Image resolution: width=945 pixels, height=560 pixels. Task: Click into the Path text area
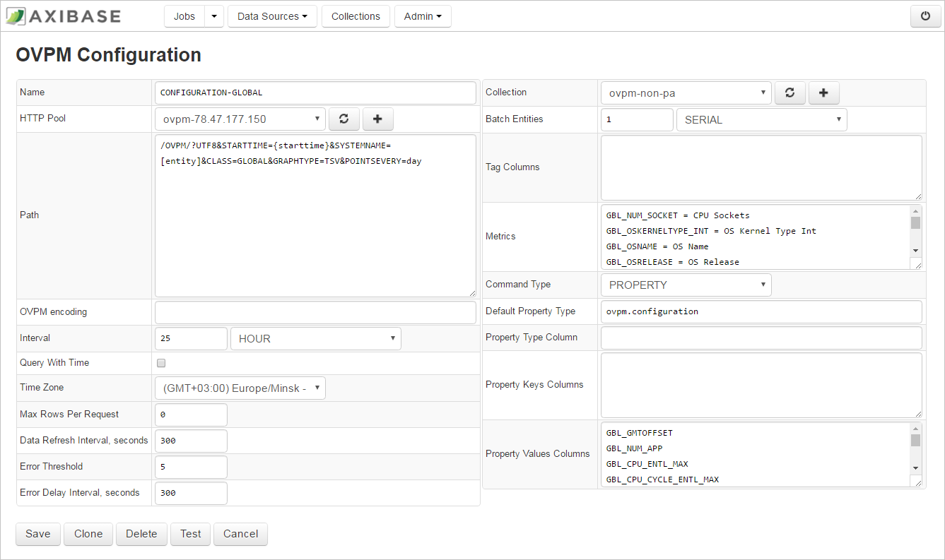(315, 215)
